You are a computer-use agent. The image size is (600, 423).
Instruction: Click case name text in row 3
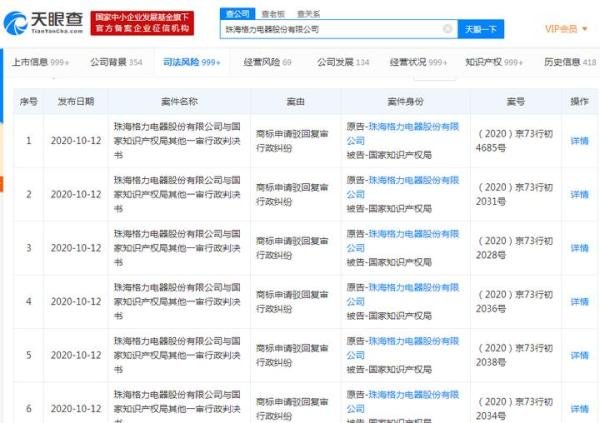pyautogui.click(x=177, y=248)
